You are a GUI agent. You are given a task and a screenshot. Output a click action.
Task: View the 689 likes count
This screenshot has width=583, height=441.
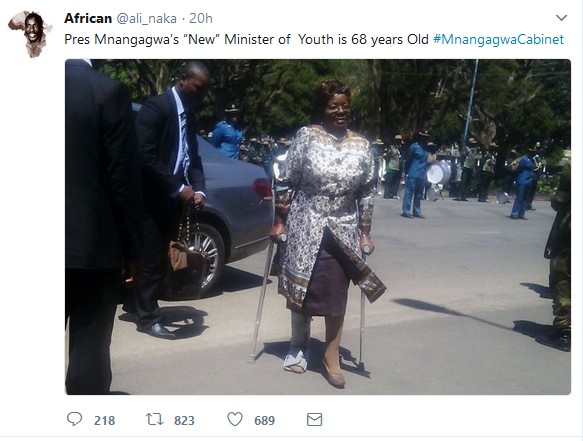tap(264, 421)
